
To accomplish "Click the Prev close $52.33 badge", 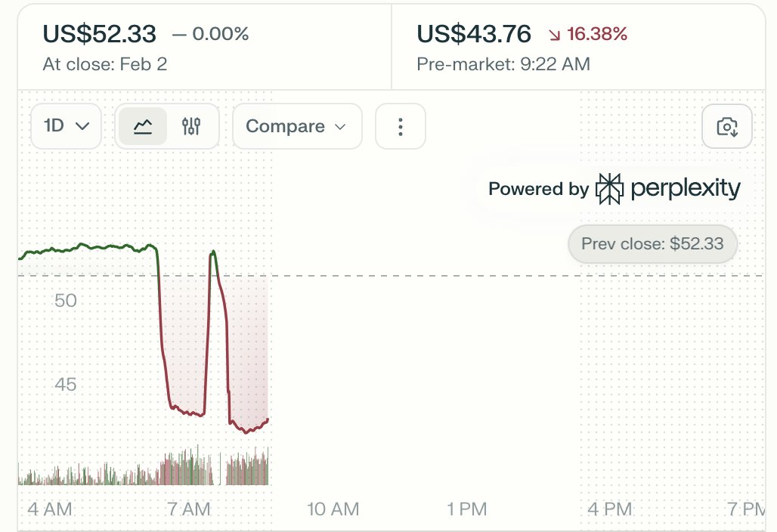I will [652, 244].
